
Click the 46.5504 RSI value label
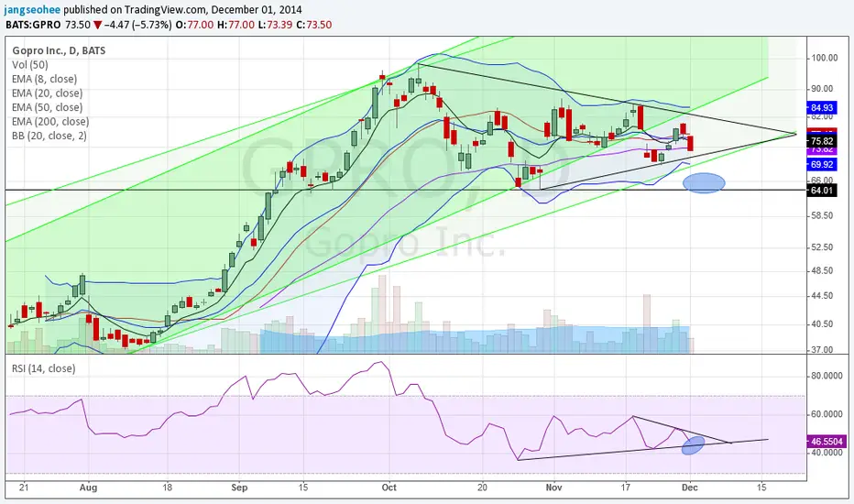tap(827, 442)
